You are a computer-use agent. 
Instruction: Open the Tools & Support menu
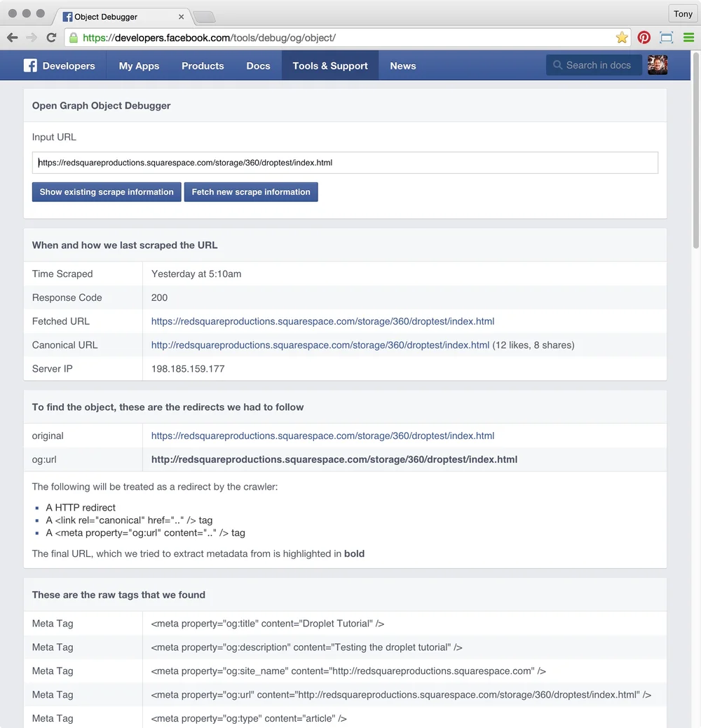click(330, 66)
